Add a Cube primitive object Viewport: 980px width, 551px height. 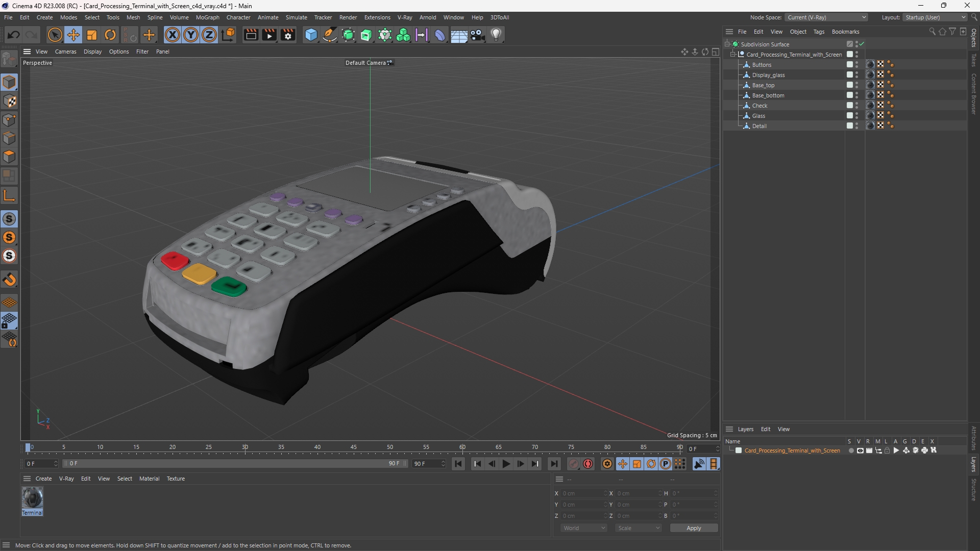311,35
